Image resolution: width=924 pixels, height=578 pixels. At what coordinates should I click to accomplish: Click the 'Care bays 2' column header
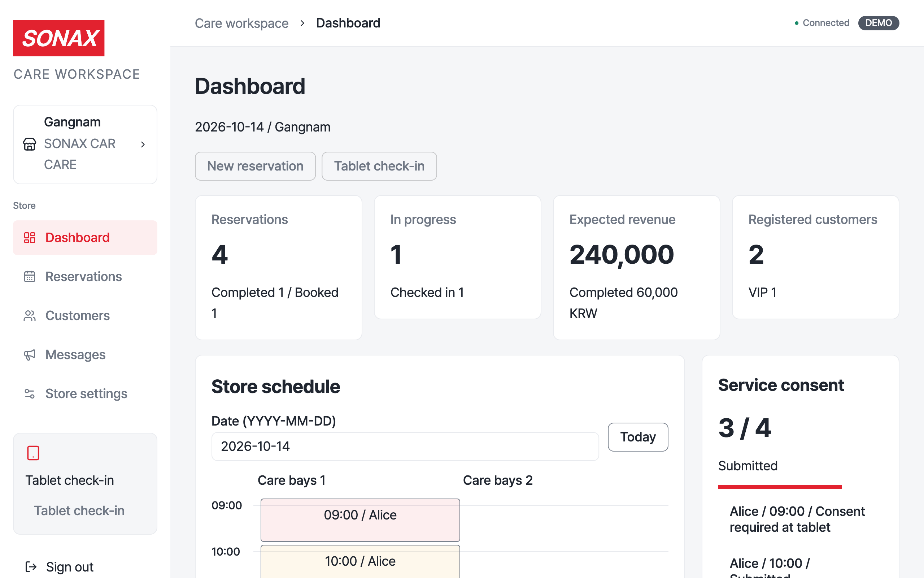tap(497, 480)
